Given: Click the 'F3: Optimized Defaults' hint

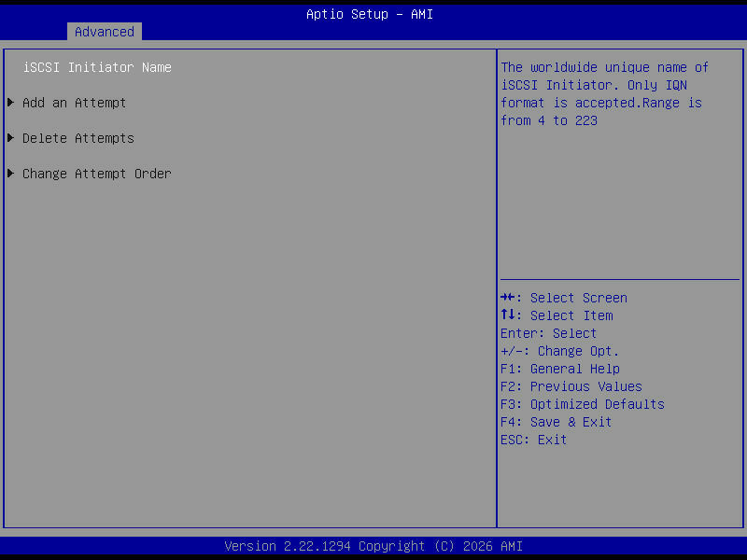Looking at the screenshot, I should click(x=583, y=404).
